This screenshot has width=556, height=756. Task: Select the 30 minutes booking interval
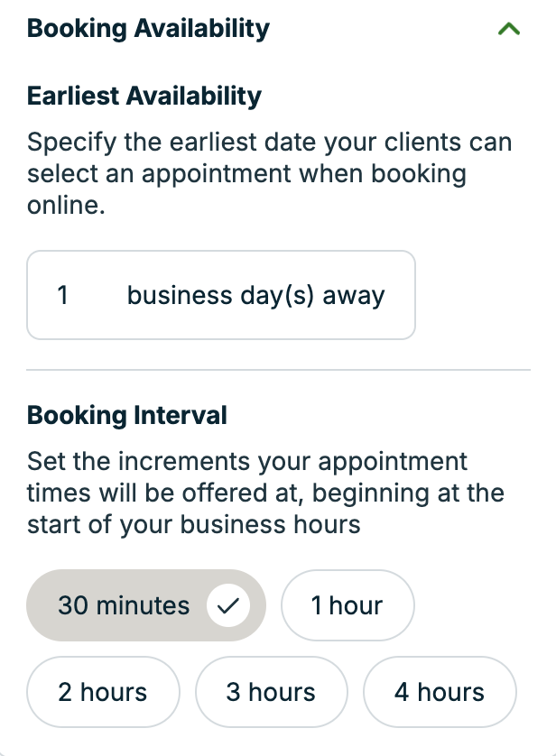[x=124, y=605]
